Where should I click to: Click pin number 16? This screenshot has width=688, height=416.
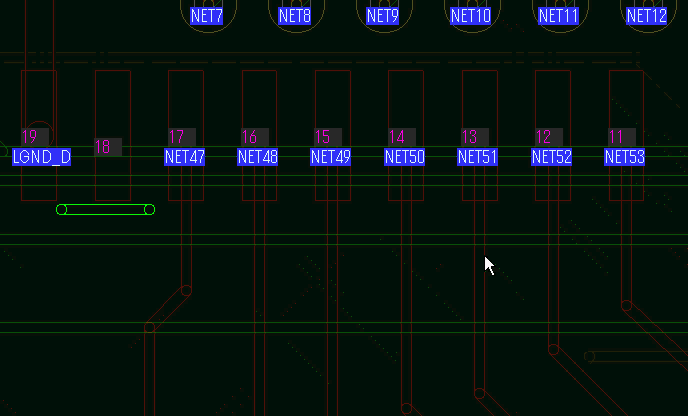(x=255, y=137)
